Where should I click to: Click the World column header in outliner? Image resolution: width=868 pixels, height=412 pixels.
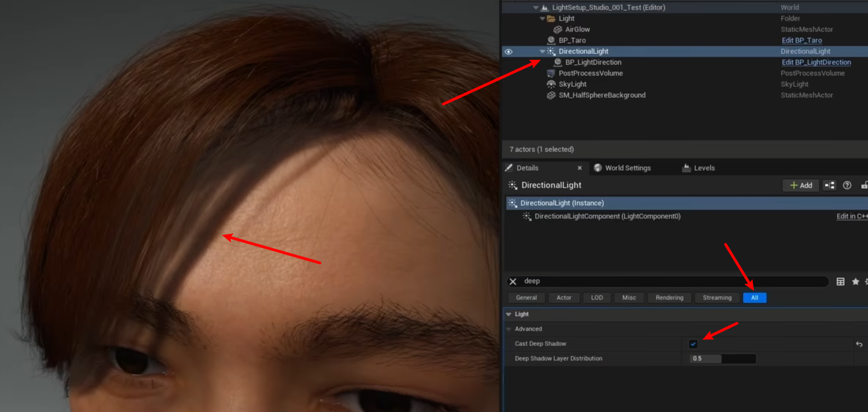click(790, 8)
